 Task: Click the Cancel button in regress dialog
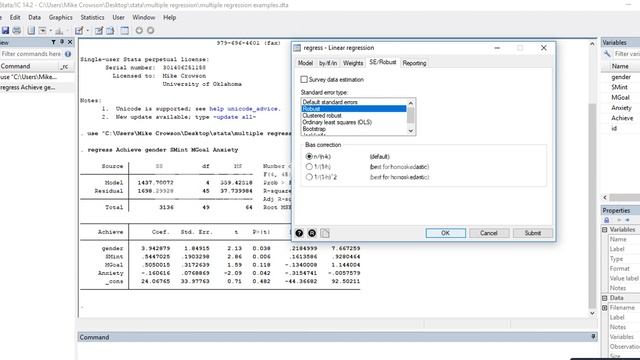[x=489, y=233]
